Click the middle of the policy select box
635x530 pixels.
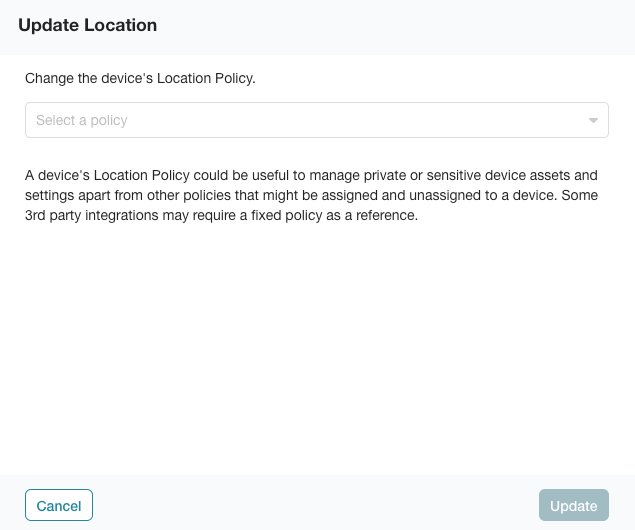317,120
